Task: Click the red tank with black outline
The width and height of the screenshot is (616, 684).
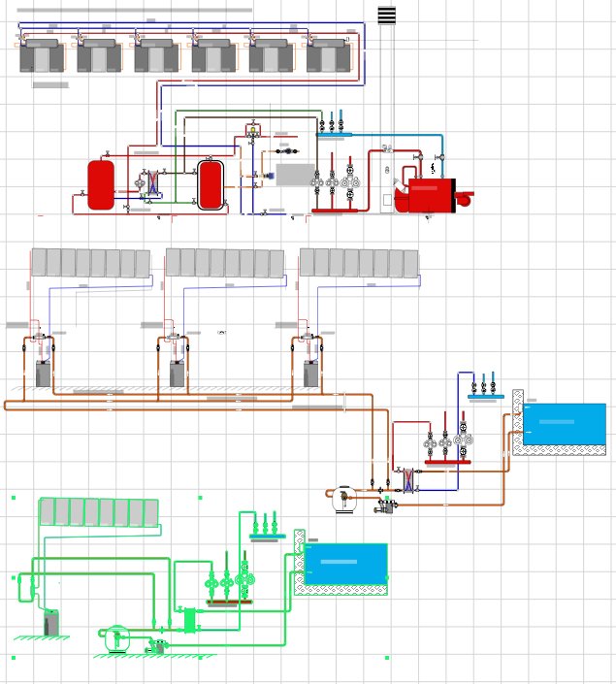Action: tap(211, 185)
